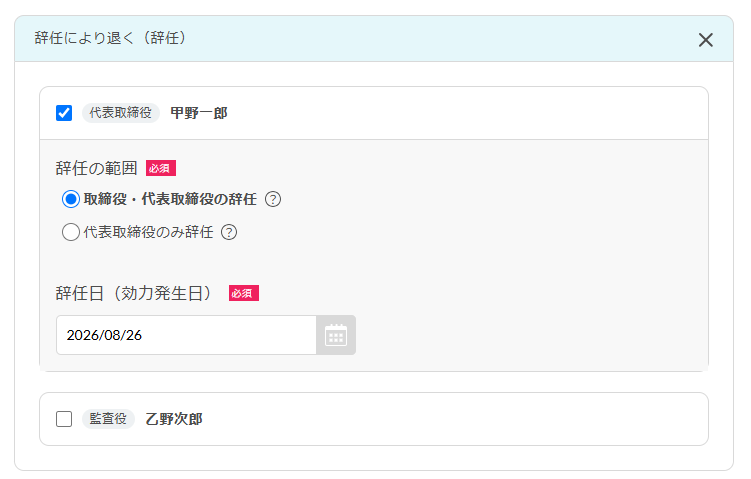Click the name 乙野次郎
This screenshot has width=751, height=479.
pyautogui.click(x=174, y=419)
